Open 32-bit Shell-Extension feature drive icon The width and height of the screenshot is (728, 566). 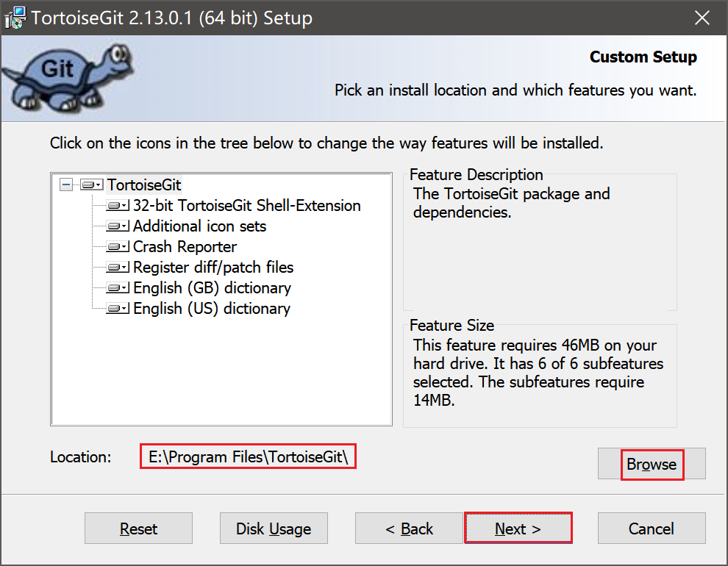[118, 206]
